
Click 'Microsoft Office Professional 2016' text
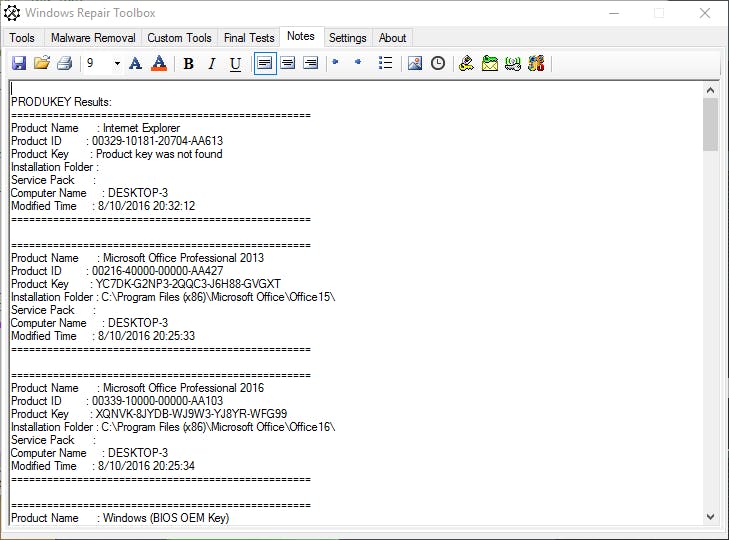click(183, 388)
